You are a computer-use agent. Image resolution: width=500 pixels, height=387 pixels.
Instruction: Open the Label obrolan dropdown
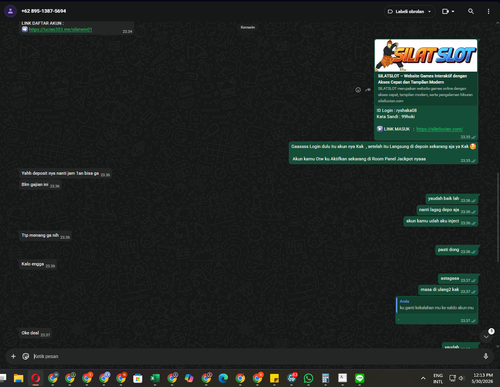click(409, 11)
